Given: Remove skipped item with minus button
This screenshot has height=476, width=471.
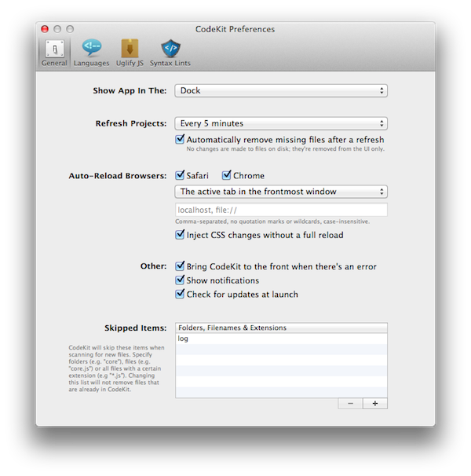Looking at the screenshot, I should coord(351,404).
